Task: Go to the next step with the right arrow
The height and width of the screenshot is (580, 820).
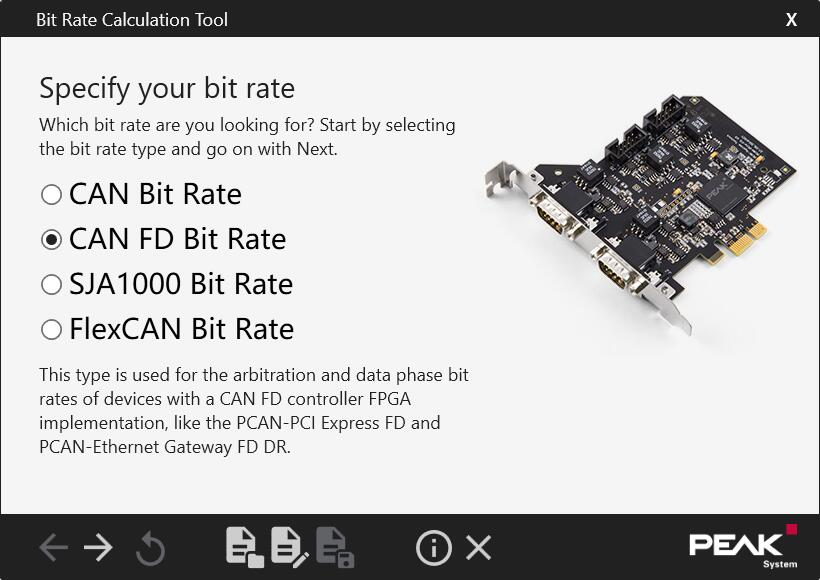Action: 98,548
